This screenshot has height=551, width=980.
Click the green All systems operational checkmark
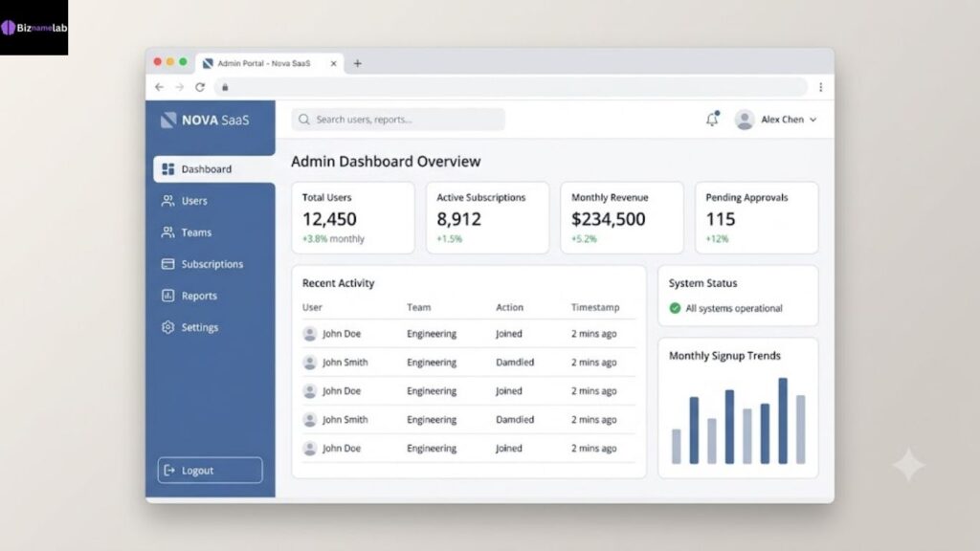coord(675,308)
